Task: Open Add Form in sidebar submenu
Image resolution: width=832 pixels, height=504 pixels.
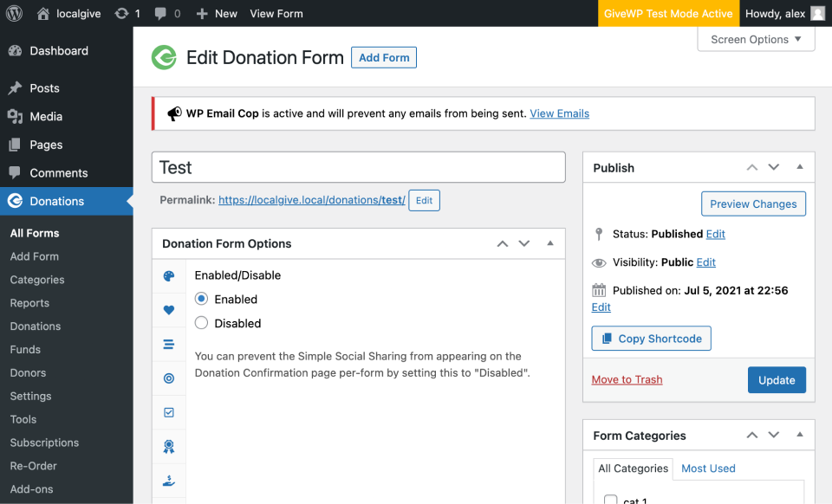Action: [x=35, y=256]
